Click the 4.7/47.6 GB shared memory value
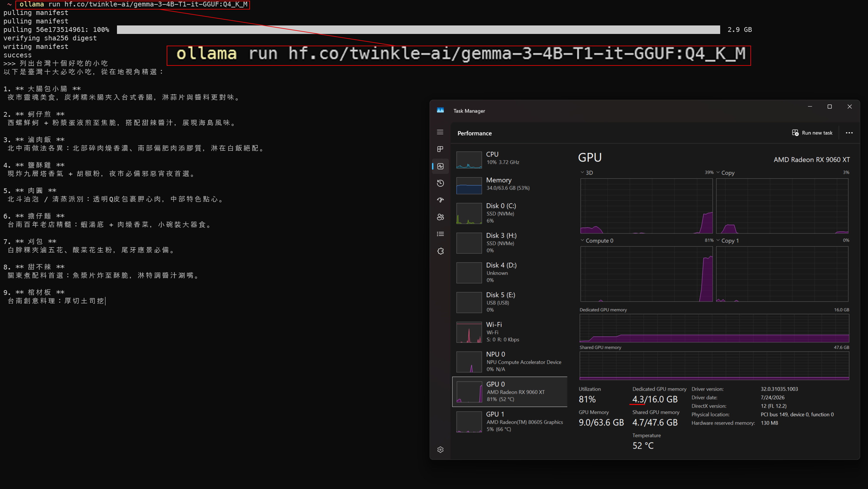The height and width of the screenshot is (489, 868). point(655,423)
